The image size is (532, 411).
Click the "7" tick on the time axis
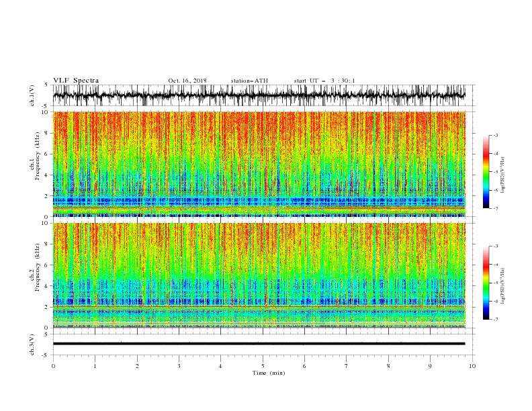(347, 366)
